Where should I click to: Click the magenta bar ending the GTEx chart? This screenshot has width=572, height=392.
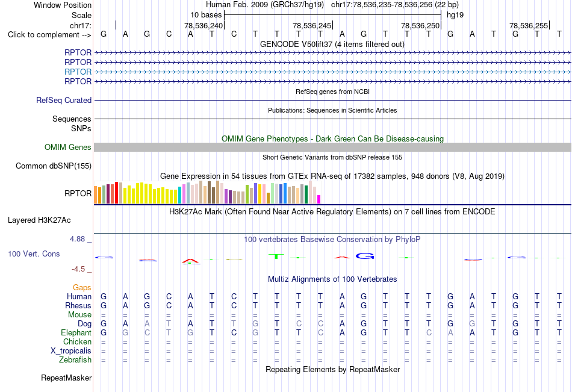tap(319, 199)
